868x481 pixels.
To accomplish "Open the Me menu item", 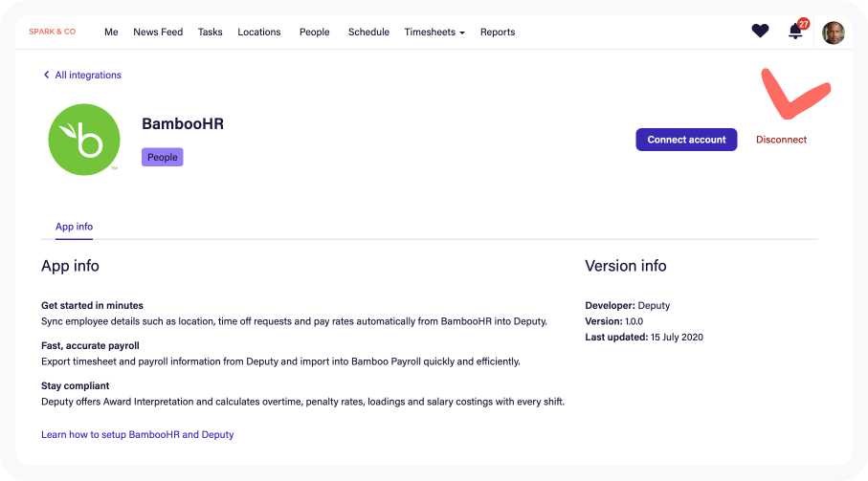I will (x=111, y=33).
